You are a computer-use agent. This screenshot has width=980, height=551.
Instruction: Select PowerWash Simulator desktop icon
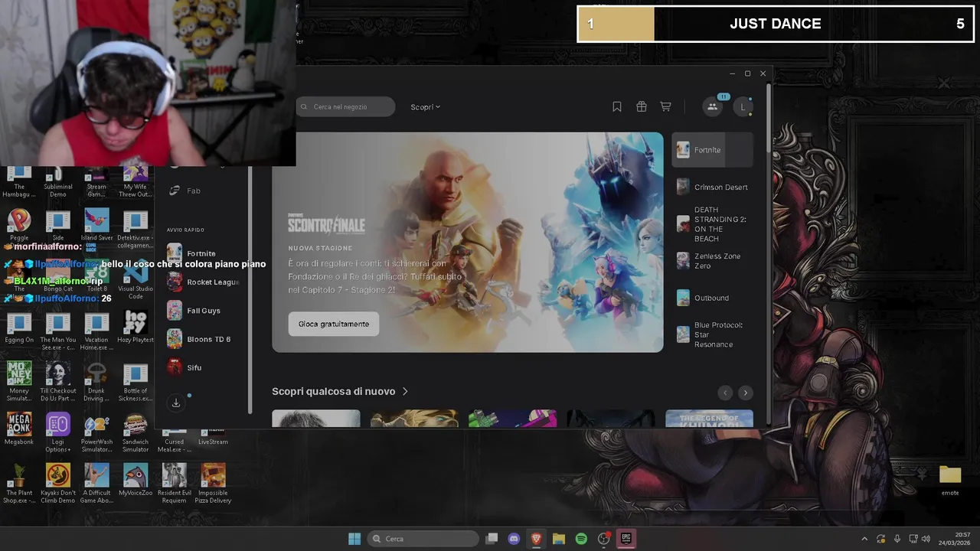96,432
